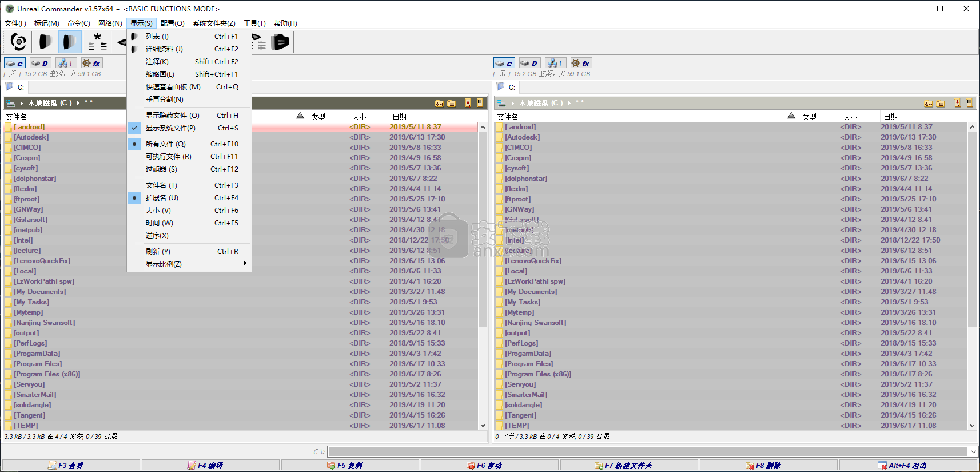This screenshot has height=472, width=980.
Task: Click right panel root folder icon
Action: pos(929,103)
